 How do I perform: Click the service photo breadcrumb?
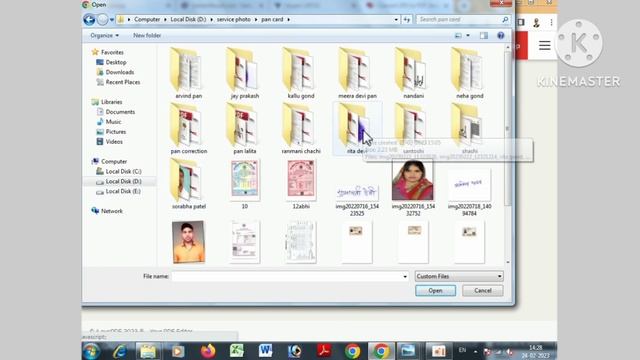click(233, 19)
